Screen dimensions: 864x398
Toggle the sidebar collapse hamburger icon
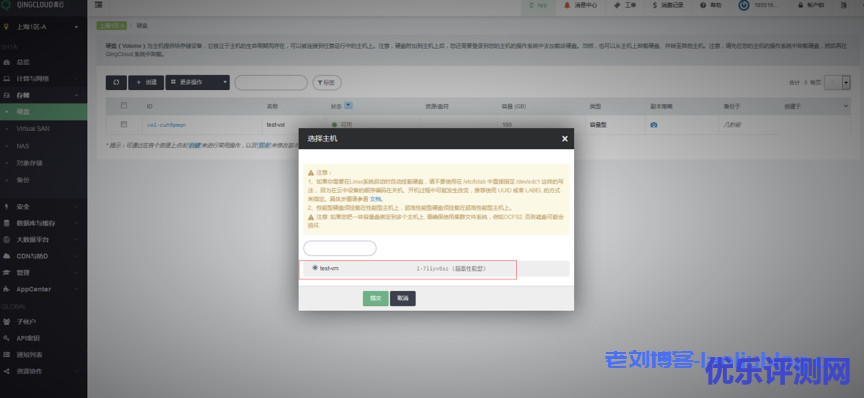[x=98, y=5]
